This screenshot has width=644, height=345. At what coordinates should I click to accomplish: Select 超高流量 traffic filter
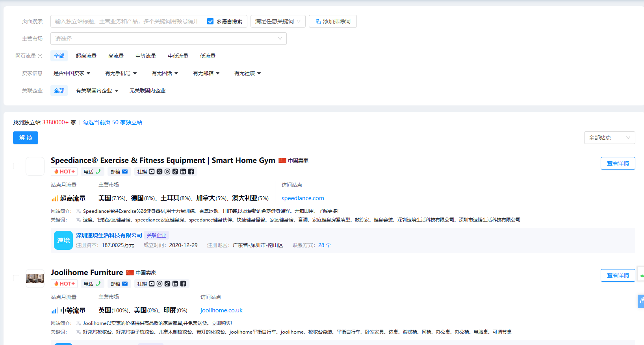(86, 56)
